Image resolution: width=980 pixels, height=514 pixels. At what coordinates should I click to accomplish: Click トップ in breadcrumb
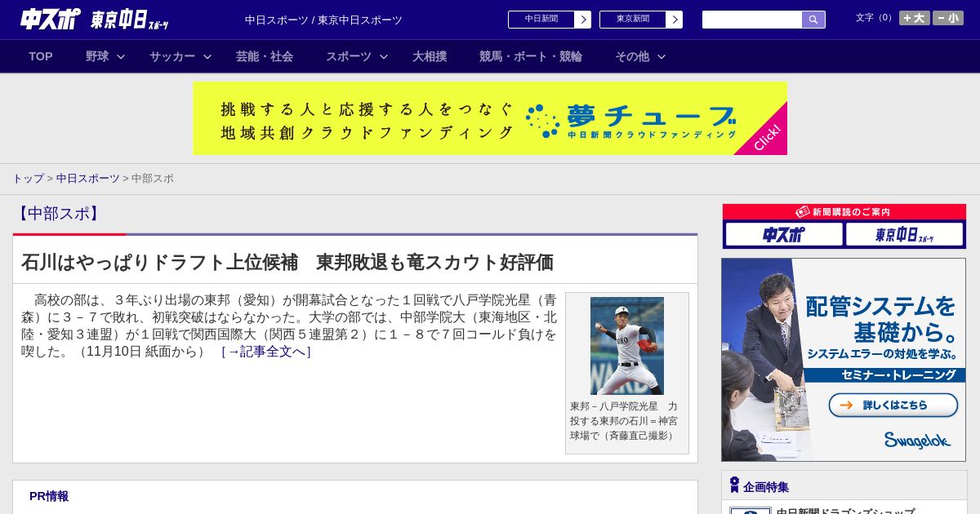pos(28,179)
